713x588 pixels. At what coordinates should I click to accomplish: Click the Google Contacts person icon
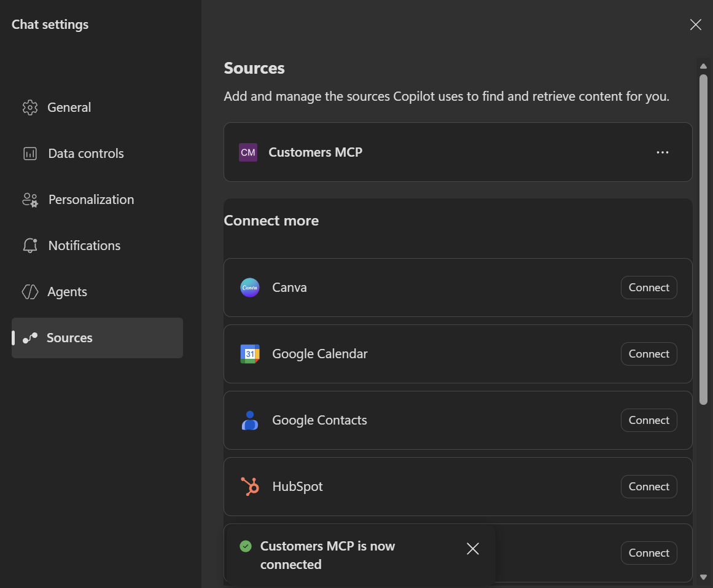click(x=249, y=420)
